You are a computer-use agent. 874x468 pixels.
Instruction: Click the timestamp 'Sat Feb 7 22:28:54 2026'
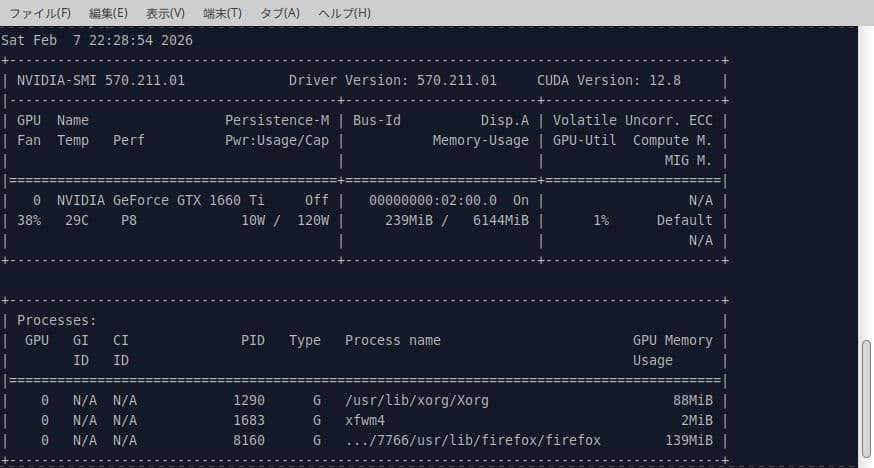point(97,40)
